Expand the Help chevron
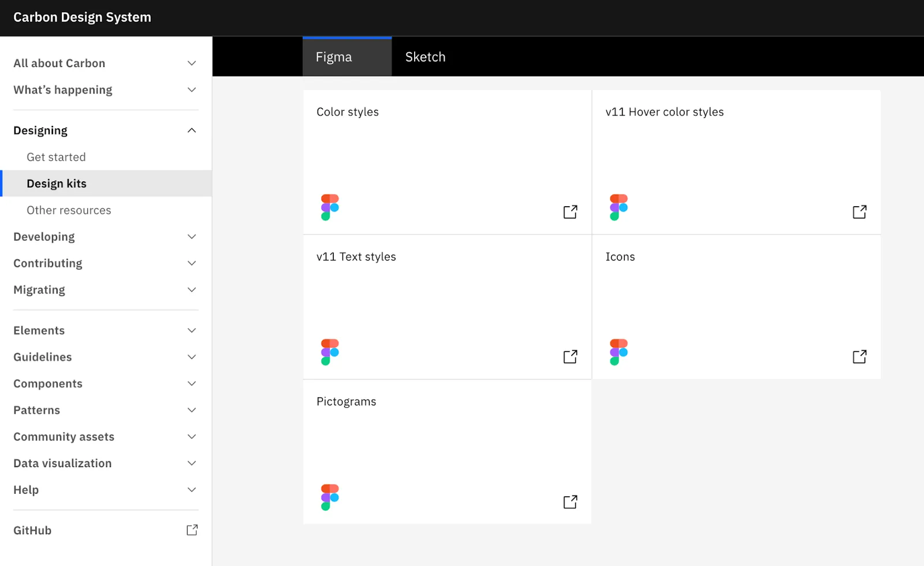 coord(192,490)
